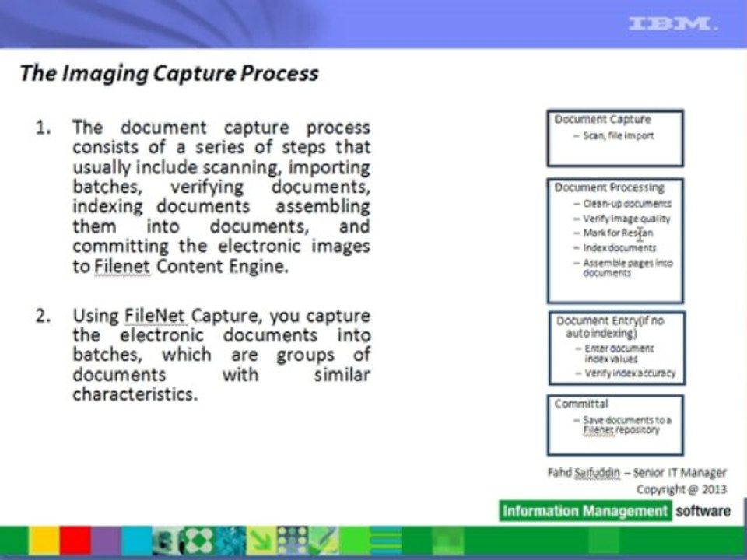This screenshot has width=747, height=560.
Task: Click the word 'characteristics.' ending paragraph two
Action: point(135,394)
